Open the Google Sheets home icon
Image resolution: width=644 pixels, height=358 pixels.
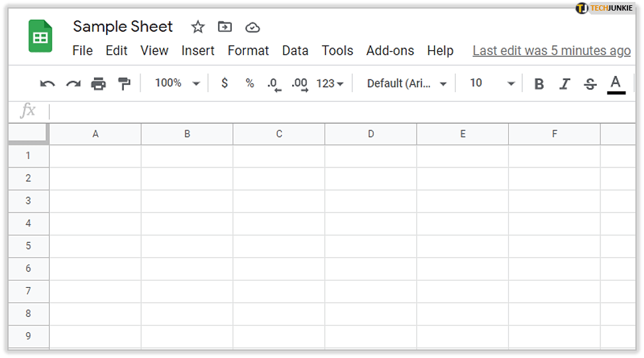click(x=40, y=36)
